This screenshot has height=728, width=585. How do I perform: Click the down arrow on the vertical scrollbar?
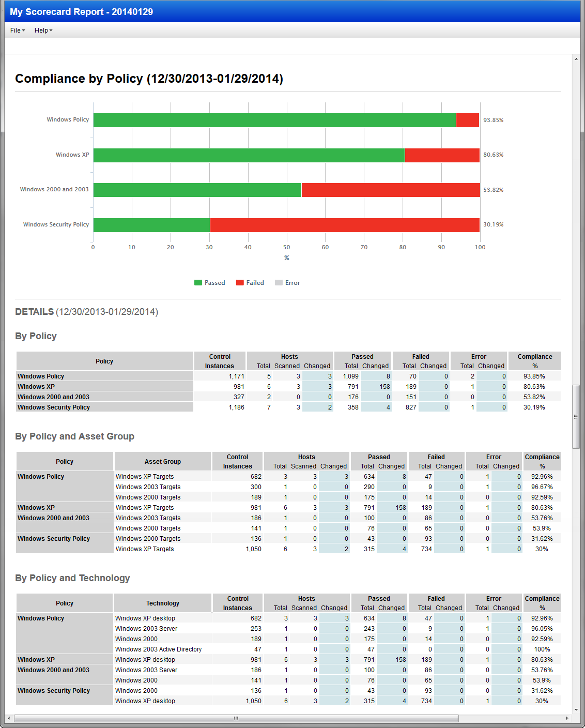(577, 709)
